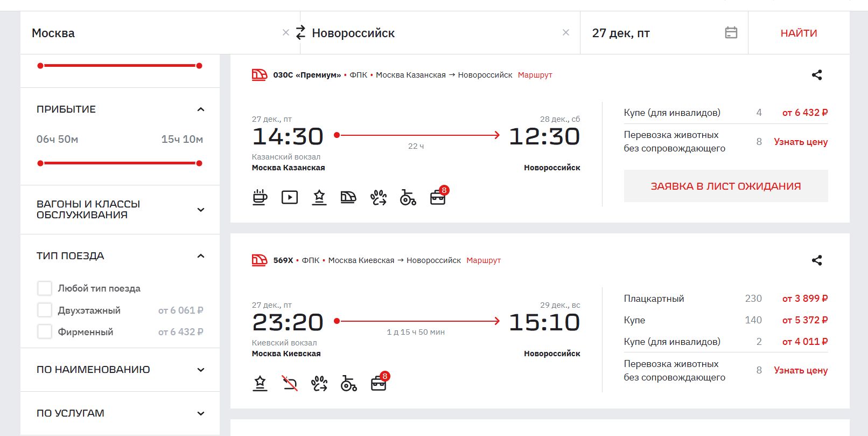Click the right handle of arrival time slider

tap(199, 163)
